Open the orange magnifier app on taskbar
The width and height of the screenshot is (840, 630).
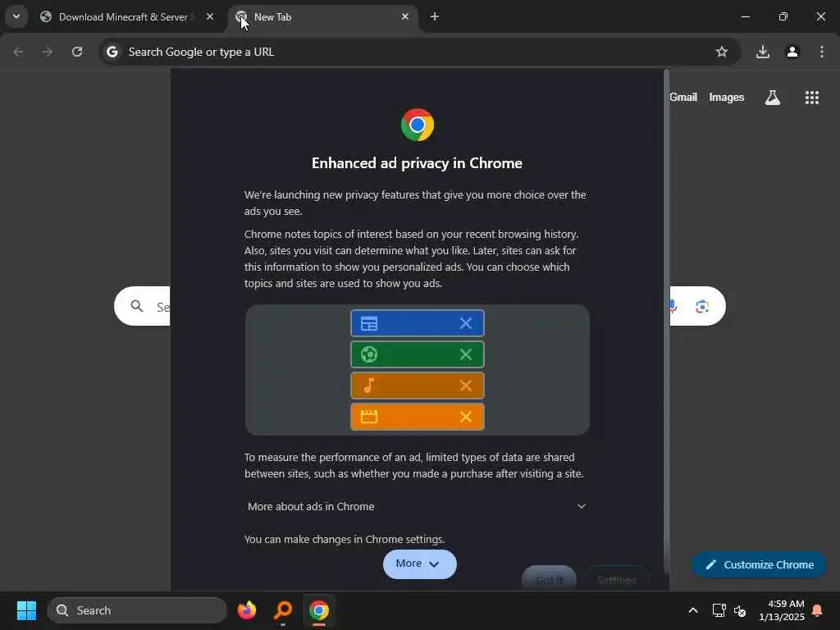(x=283, y=610)
